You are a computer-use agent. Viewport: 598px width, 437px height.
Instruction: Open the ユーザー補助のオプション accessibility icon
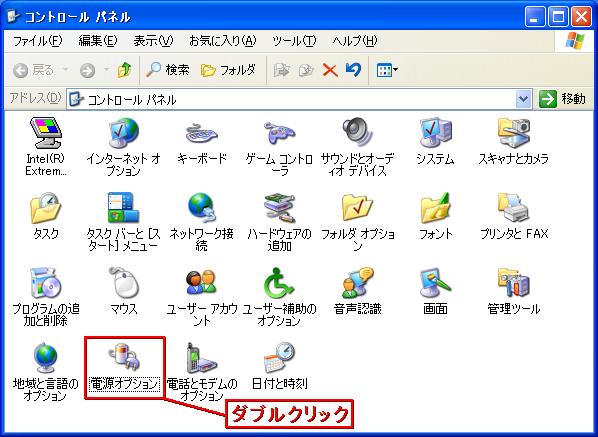(279, 283)
